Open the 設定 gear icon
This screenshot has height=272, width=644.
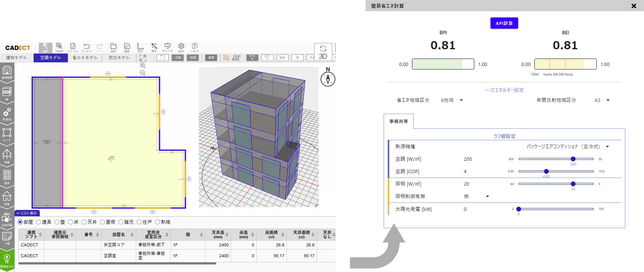[181, 48]
